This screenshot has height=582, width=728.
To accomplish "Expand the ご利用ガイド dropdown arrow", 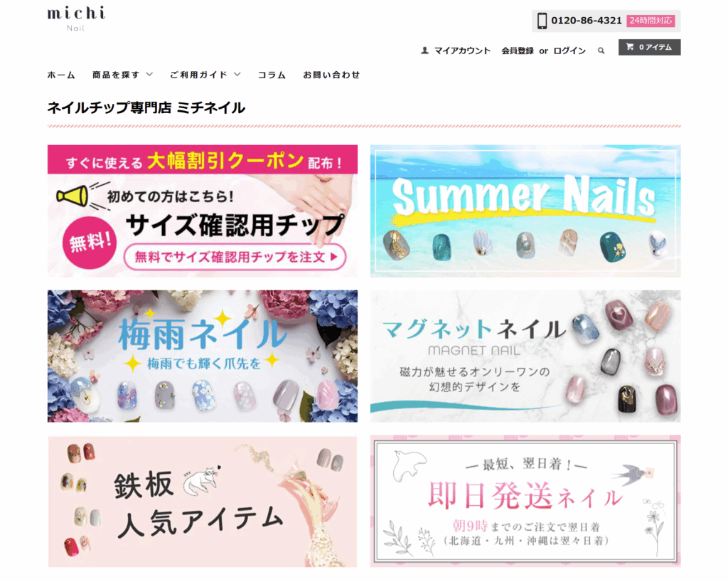I will (237, 74).
